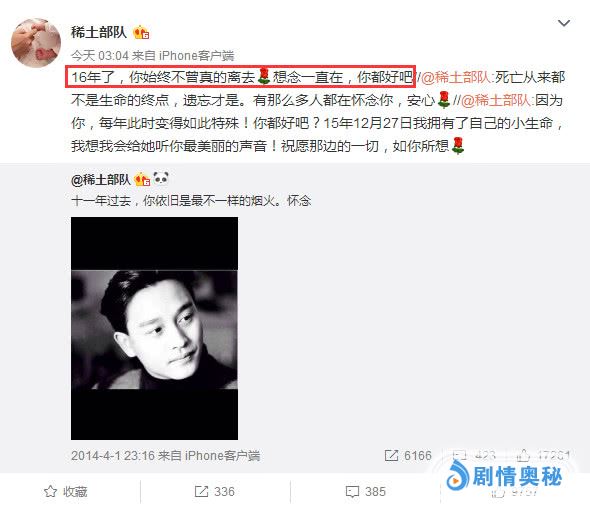Open first @稀土部队 mention in post text
The width and height of the screenshot is (590, 506).
click(455, 77)
